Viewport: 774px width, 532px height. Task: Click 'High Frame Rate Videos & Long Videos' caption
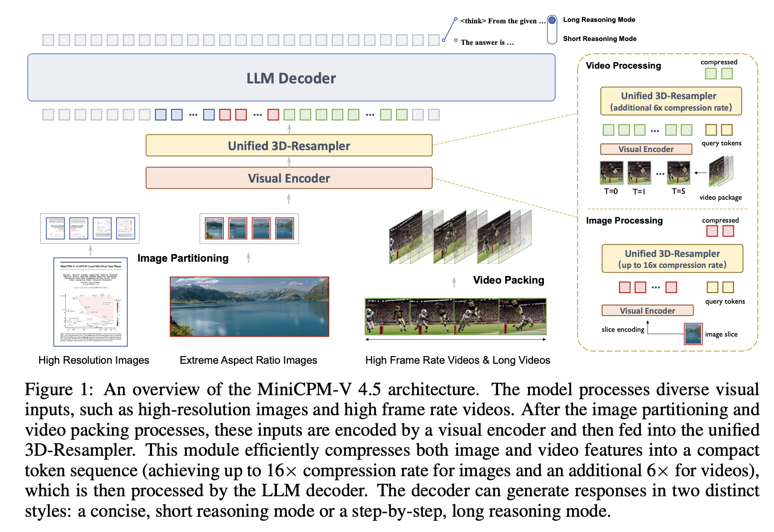point(458,360)
